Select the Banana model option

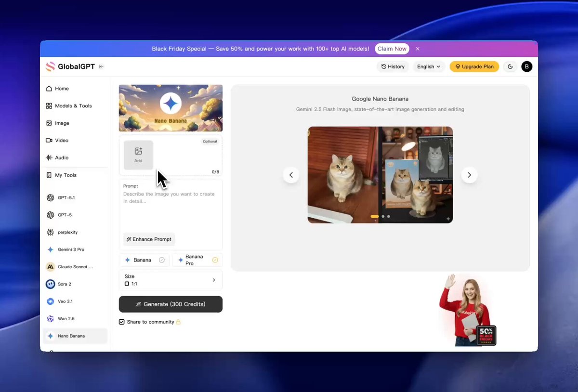click(x=144, y=260)
